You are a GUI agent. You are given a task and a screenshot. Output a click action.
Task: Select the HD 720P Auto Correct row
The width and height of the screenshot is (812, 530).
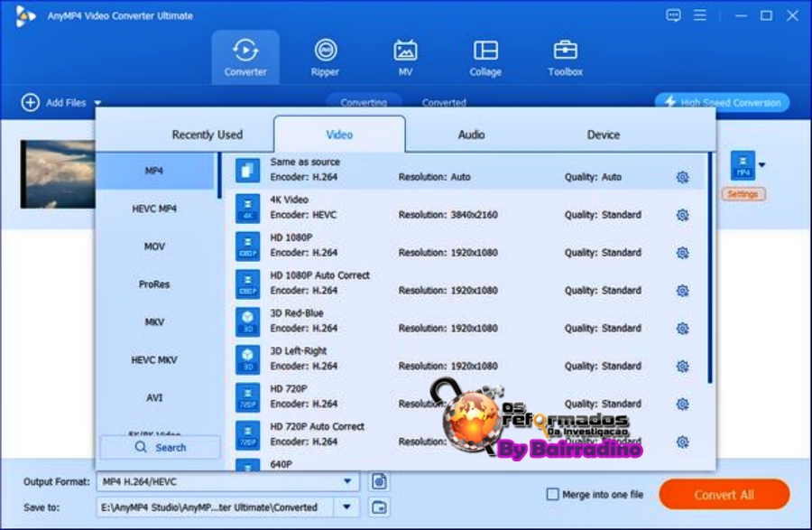point(466,434)
